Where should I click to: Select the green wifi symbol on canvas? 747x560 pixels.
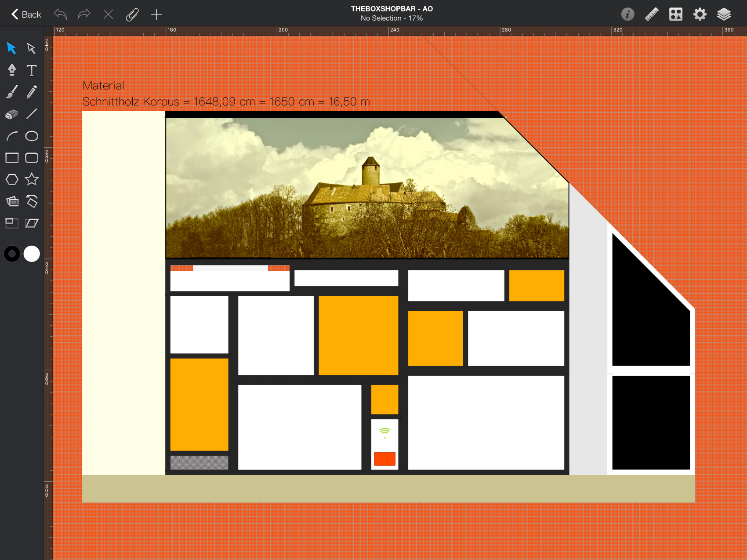point(384,433)
